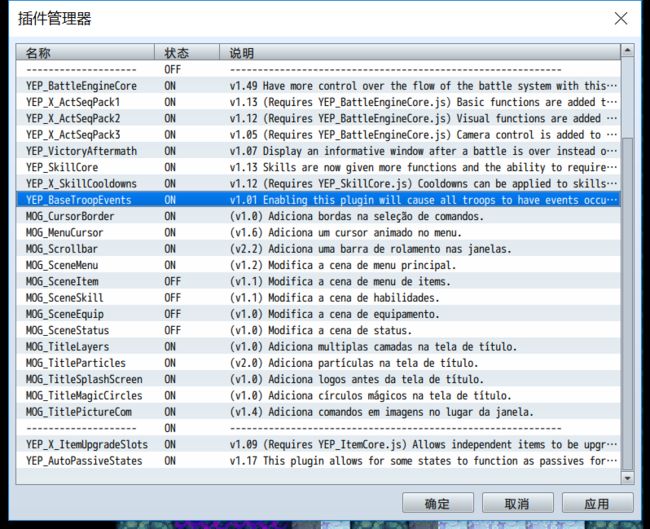Screen dimensions: 650x529
Task: Sort by the 状态 column header
Action: coord(187,53)
